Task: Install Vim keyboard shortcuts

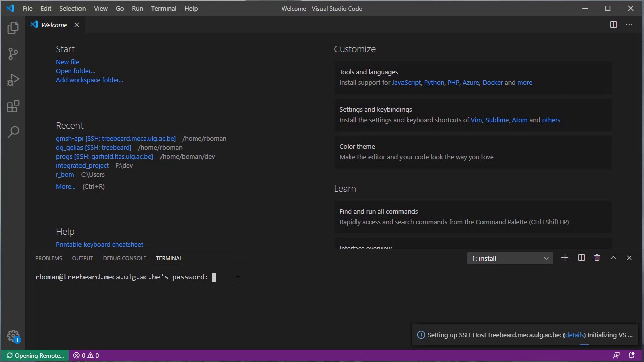Action: pos(476,120)
